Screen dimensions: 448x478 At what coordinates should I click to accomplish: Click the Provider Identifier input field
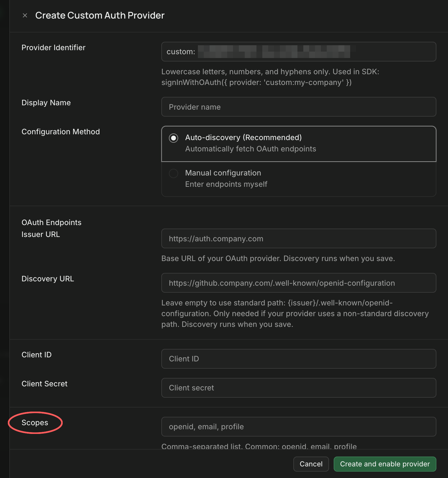pyautogui.click(x=299, y=52)
